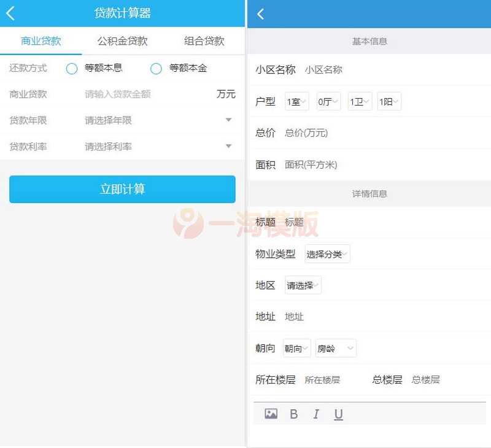Toggle underline formatting in the editor toolbar

point(338,414)
